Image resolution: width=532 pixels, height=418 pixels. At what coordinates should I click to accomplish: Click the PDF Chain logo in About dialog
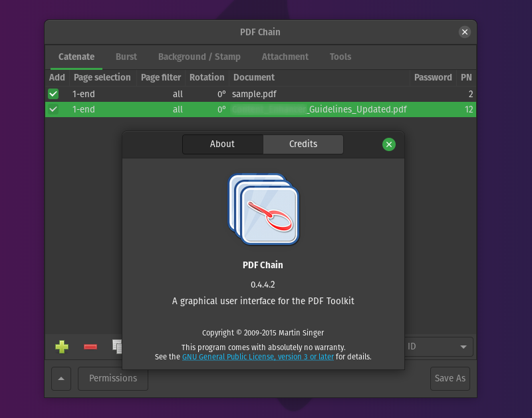(x=263, y=209)
